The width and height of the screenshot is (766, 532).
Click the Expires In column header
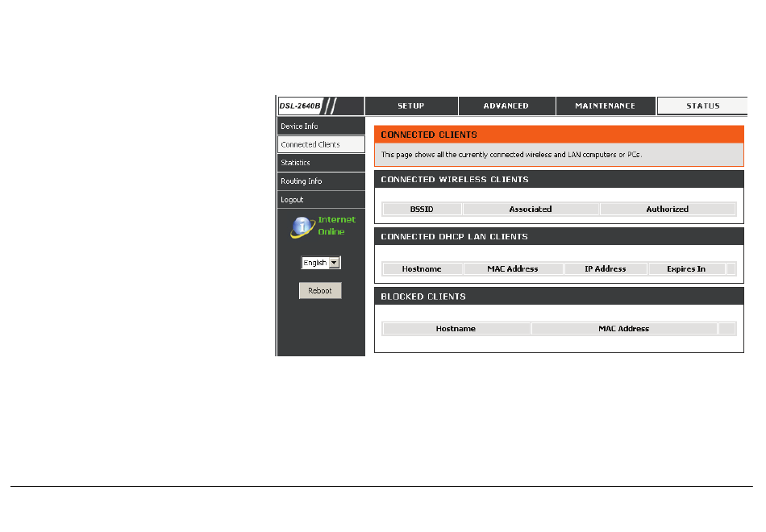(686, 268)
